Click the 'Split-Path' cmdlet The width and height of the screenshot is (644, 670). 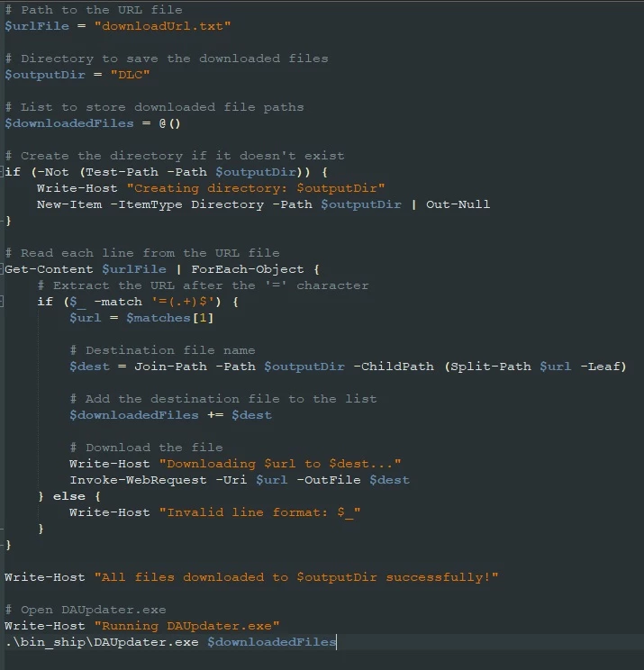pyautogui.click(x=491, y=367)
